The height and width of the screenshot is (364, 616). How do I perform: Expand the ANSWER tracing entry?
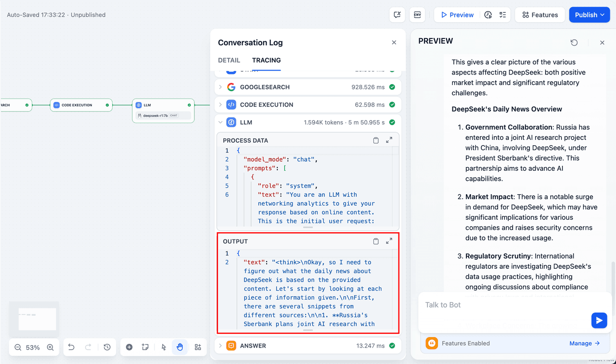pos(220,346)
